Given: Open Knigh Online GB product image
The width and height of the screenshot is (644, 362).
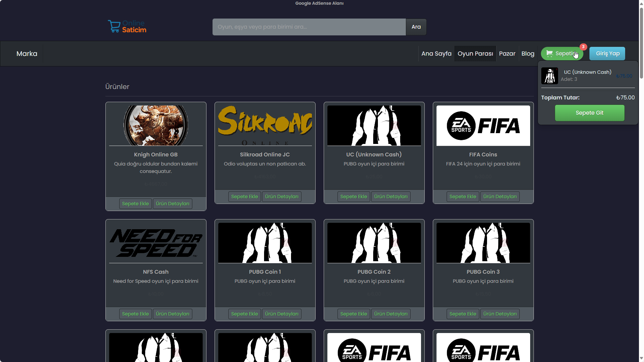Looking at the screenshot, I should tap(156, 125).
